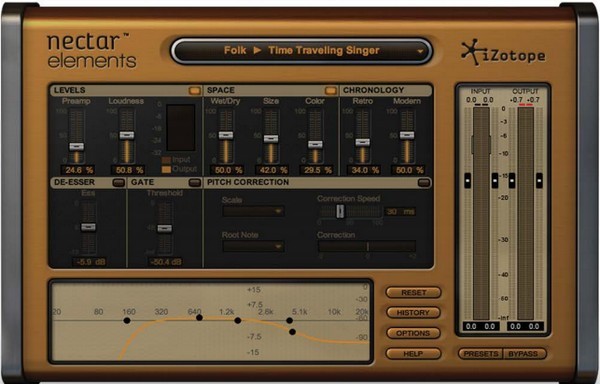Click the Correction meter bar

coord(367,247)
